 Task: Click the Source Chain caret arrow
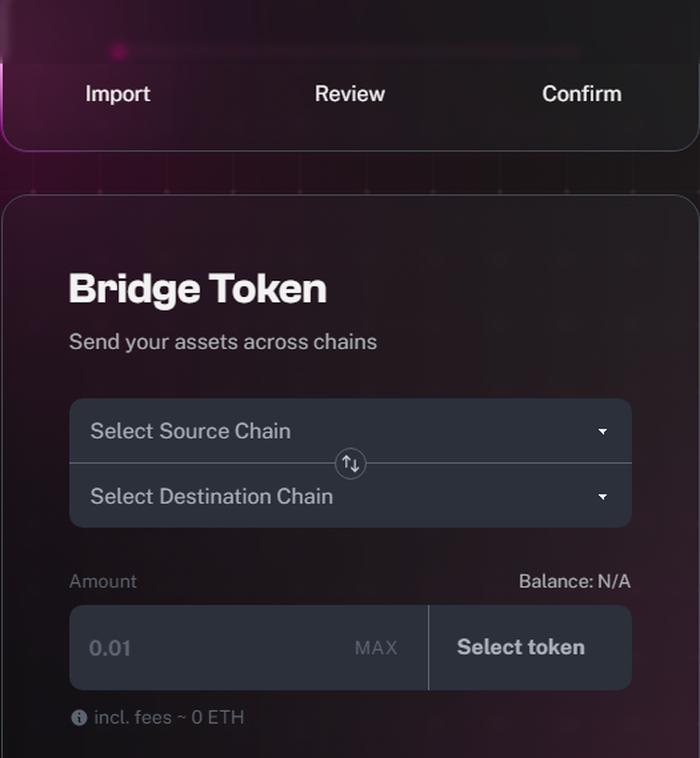click(x=602, y=431)
